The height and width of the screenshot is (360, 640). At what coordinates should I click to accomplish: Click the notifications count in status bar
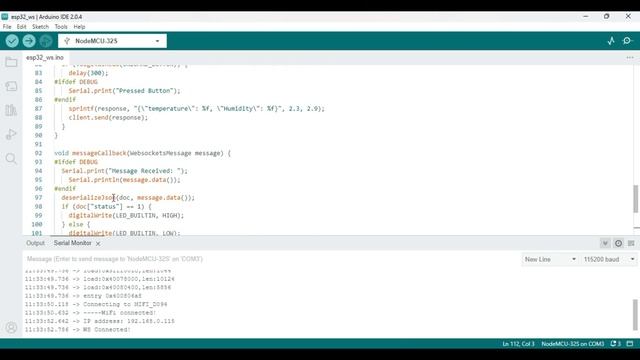616,344
